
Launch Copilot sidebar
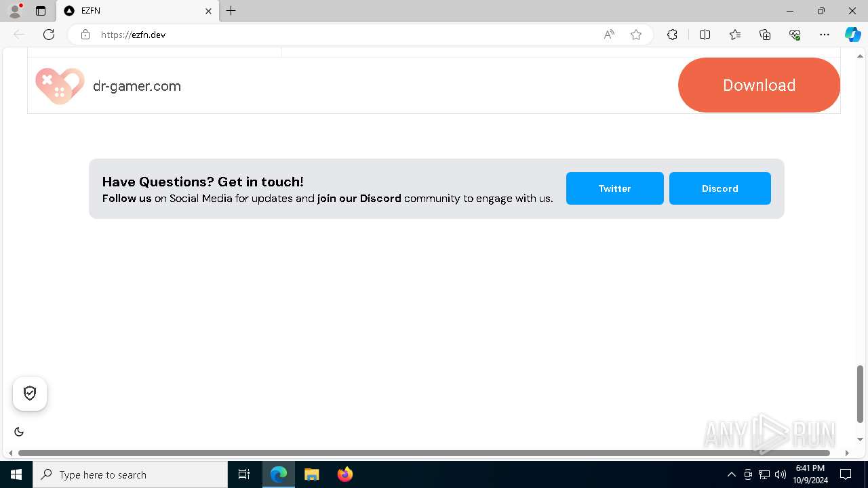tap(852, 35)
